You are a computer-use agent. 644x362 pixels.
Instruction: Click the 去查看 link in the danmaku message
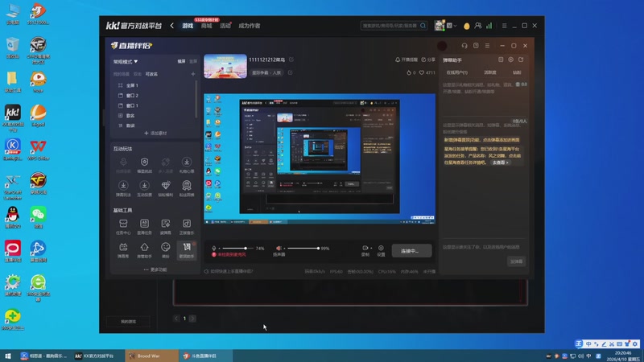coord(500,162)
